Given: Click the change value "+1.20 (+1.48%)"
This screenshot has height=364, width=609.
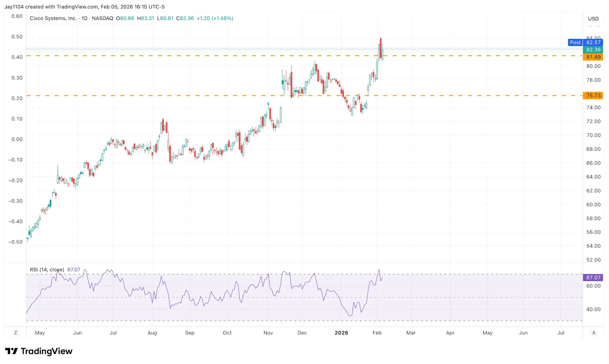Looking at the screenshot, I should point(215,18).
